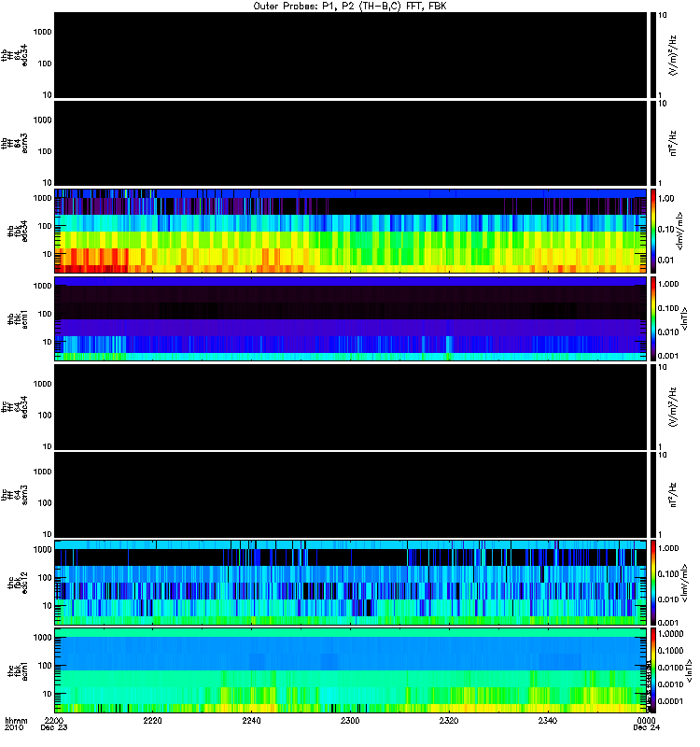
Task: Click the 1.0000 value on thc fbk scm1 color bar
Action: [670, 634]
